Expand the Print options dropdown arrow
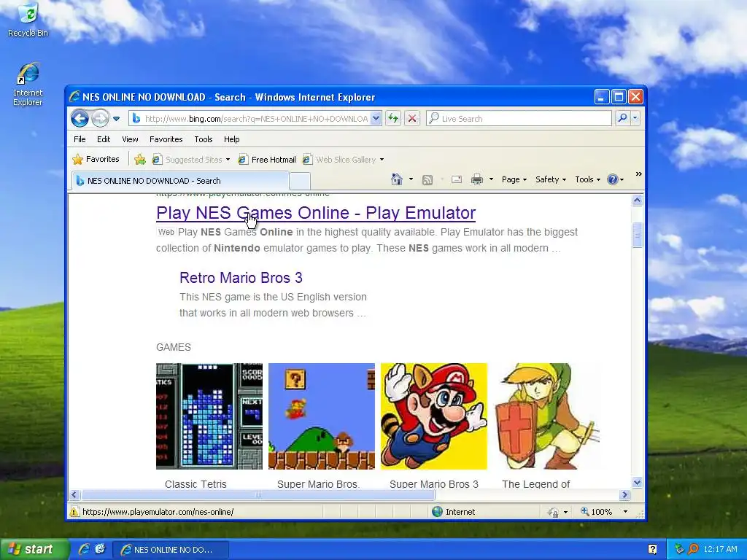Image resolution: width=747 pixels, height=560 pixels. tap(491, 179)
